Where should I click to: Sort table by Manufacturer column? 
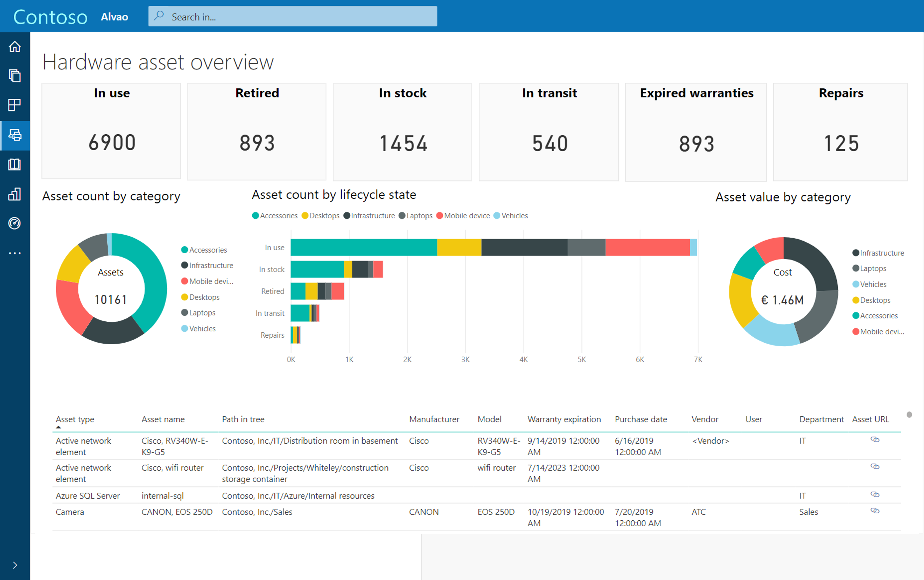(x=434, y=419)
